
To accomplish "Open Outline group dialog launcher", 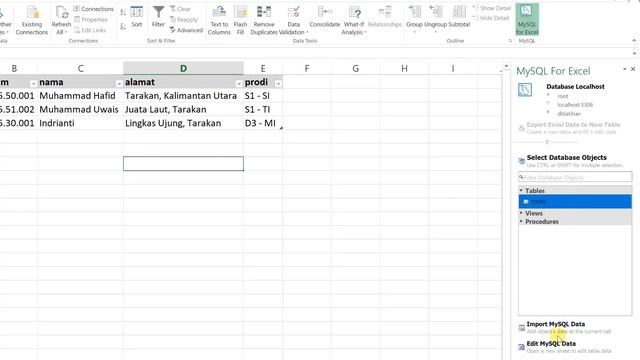I will [x=510, y=41].
